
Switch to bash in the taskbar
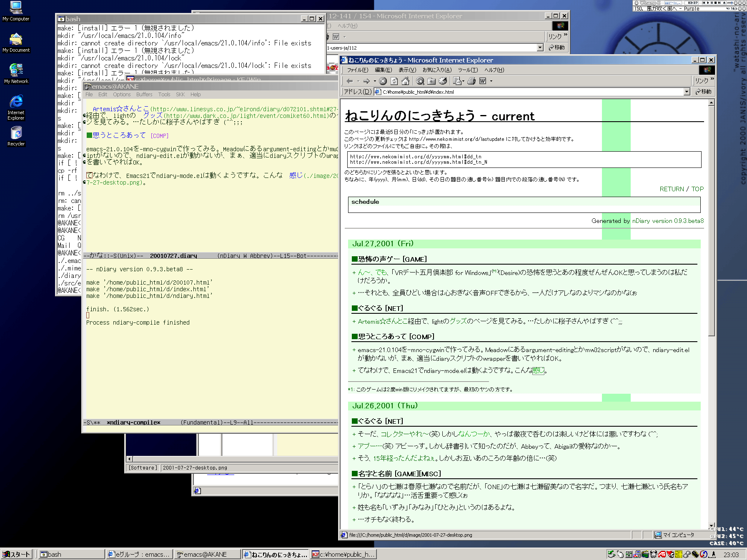pyautogui.click(x=71, y=554)
